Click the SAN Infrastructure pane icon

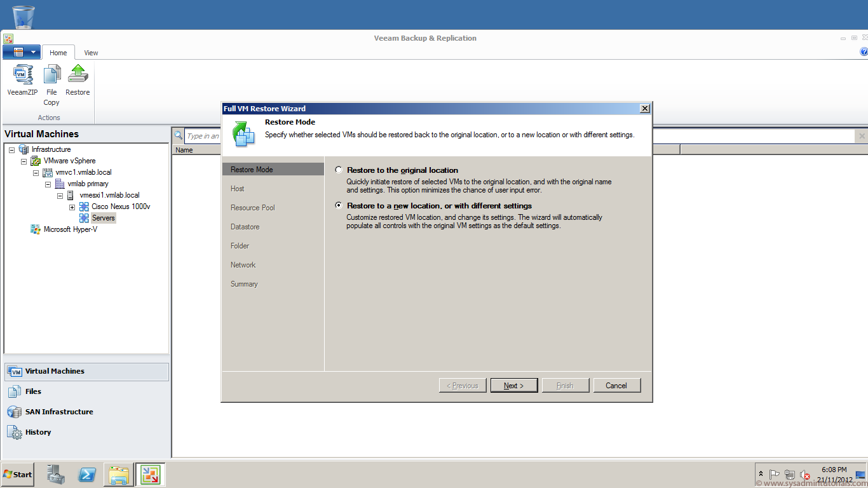15,412
